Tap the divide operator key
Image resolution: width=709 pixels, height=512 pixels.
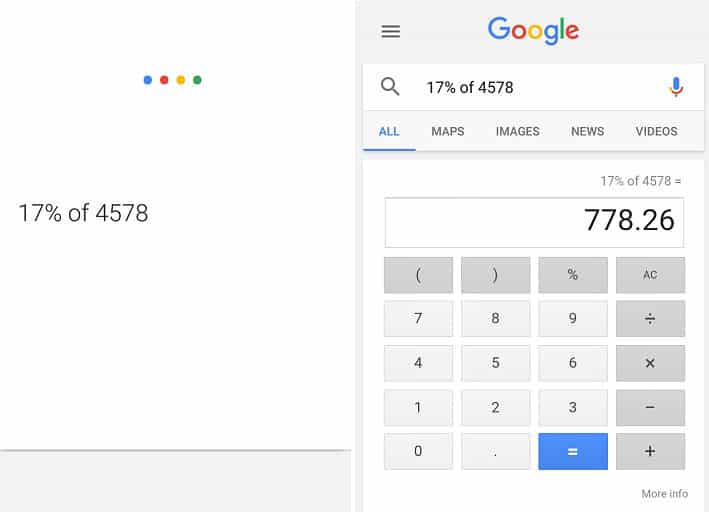pyautogui.click(x=650, y=318)
